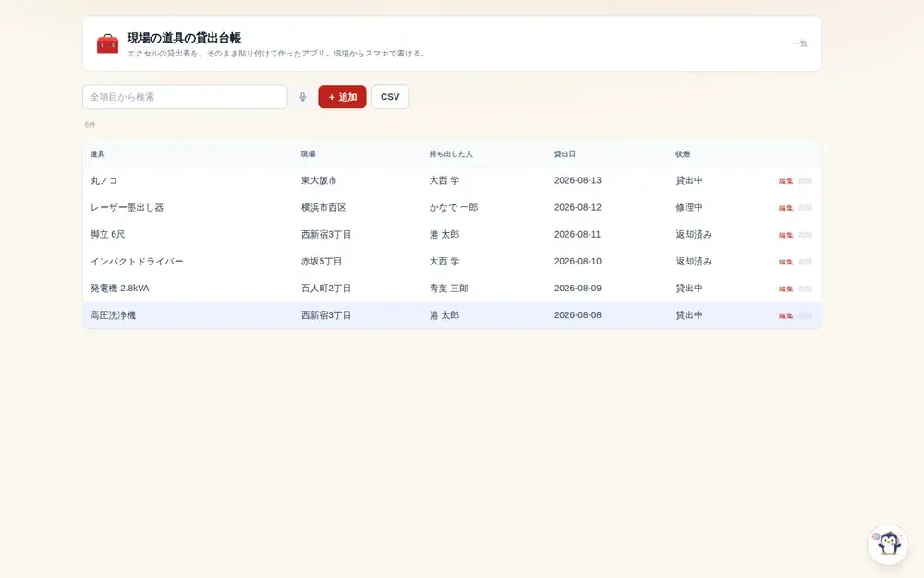Click 返却済み status in the インパクトドライバー row

(694, 262)
